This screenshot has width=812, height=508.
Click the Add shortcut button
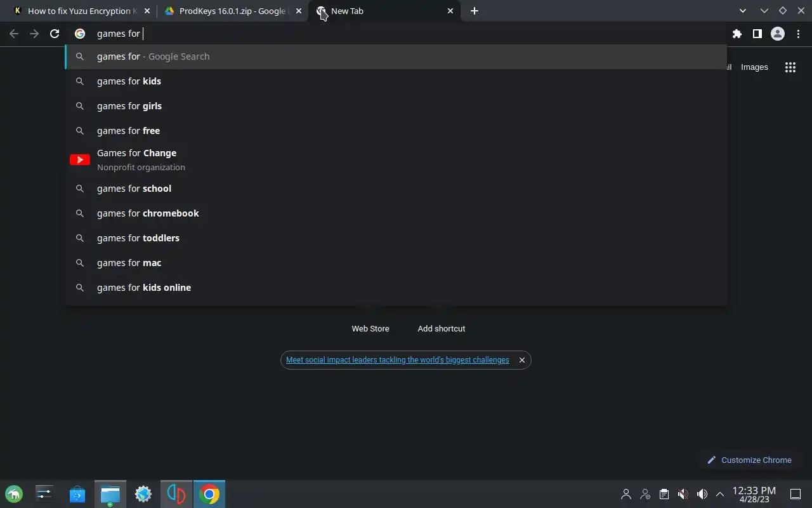442,328
